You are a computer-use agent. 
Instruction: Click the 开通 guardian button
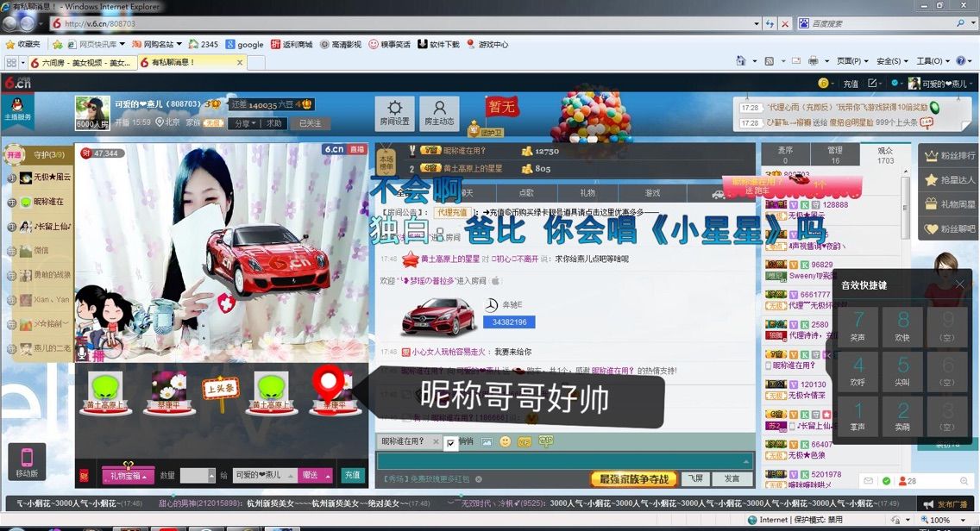point(14,154)
